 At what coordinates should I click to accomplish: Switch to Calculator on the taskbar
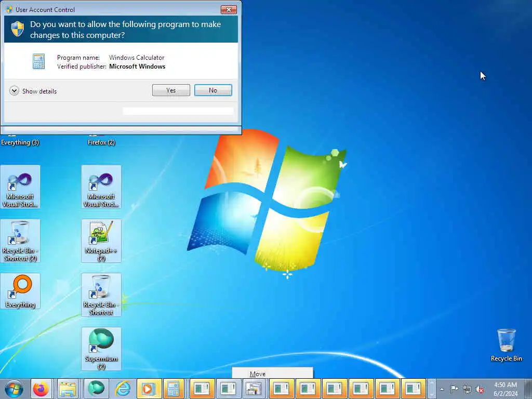(174, 389)
